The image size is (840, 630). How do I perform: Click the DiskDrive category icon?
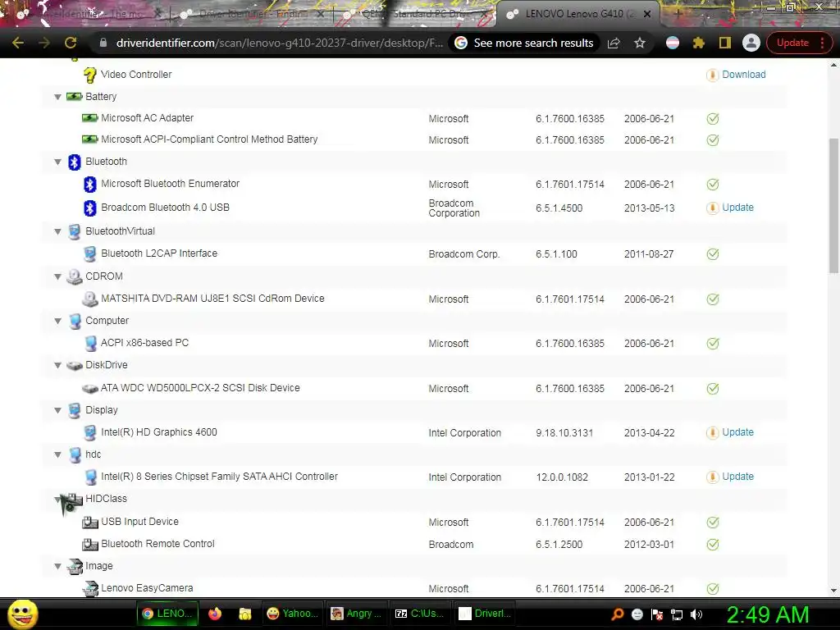[74, 365]
